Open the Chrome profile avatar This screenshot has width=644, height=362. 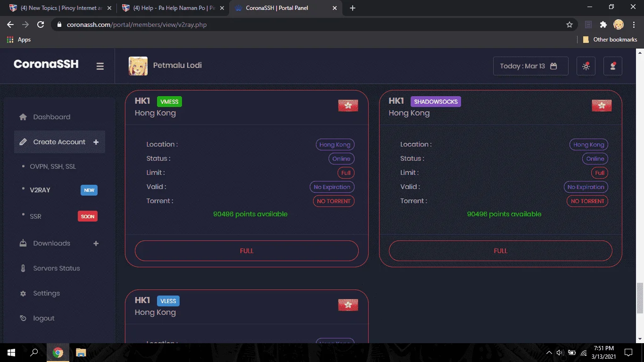click(x=619, y=25)
